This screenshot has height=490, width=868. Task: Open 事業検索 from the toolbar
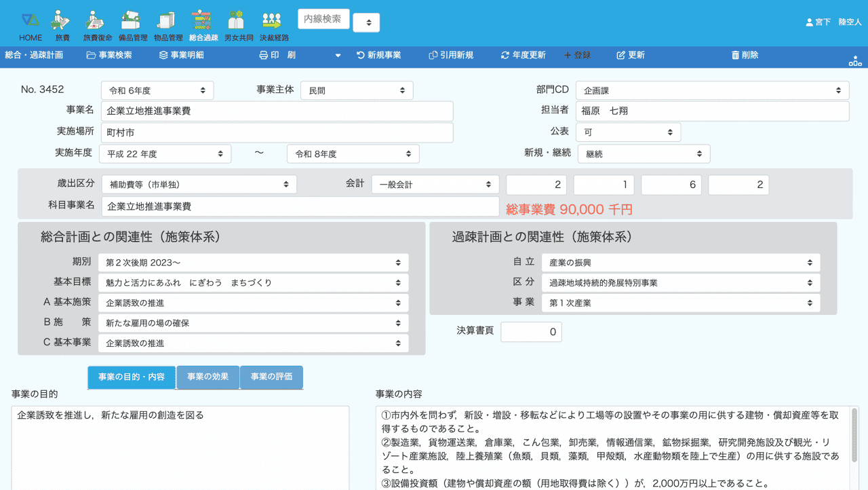click(109, 56)
